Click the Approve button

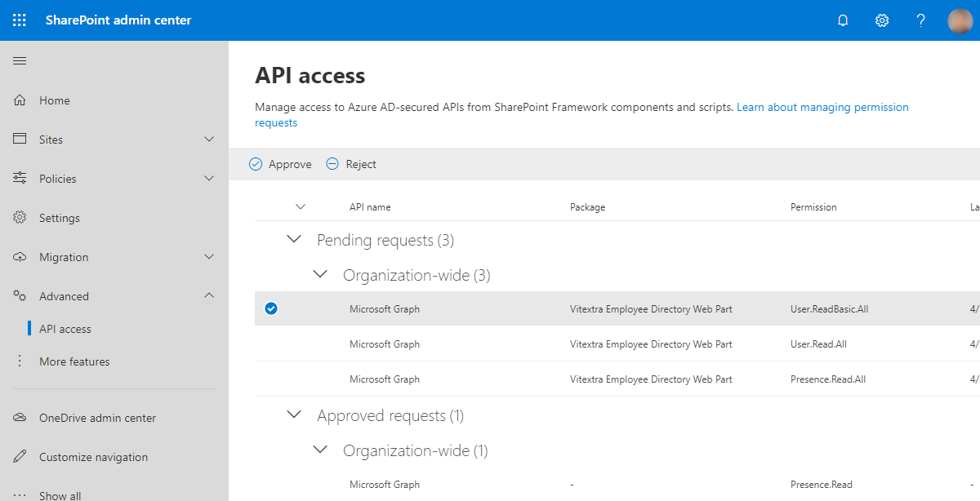[x=280, y=164]
